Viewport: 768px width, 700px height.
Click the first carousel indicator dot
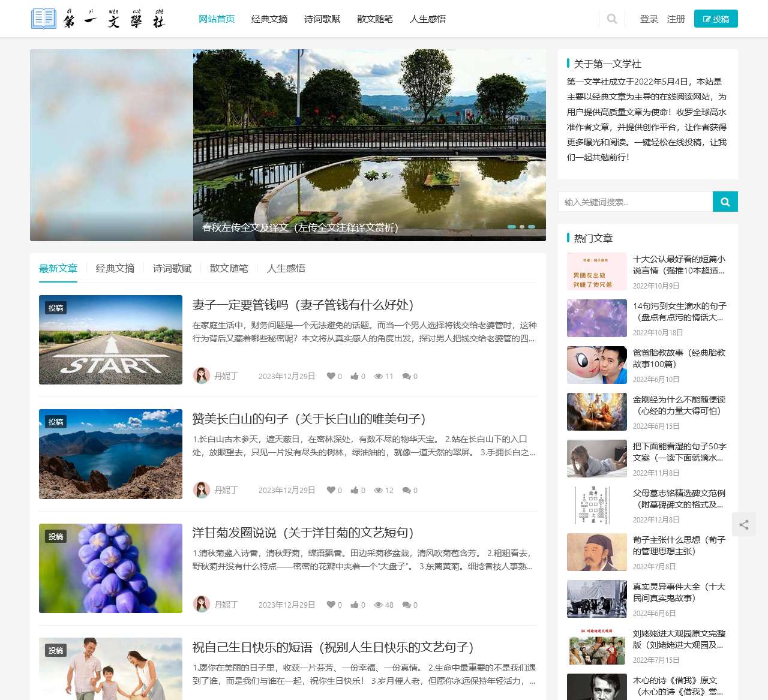pyautogui.click(x=512, y=227)
